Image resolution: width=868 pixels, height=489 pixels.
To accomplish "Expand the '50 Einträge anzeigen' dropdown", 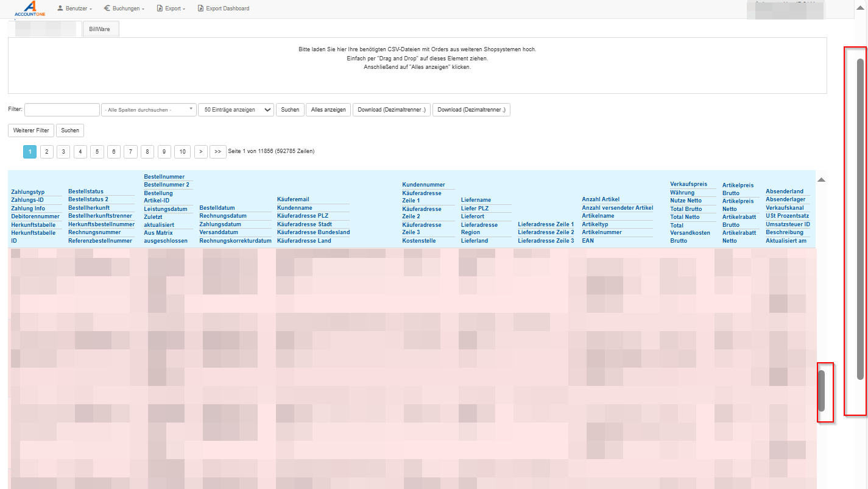I will (236, 110).
